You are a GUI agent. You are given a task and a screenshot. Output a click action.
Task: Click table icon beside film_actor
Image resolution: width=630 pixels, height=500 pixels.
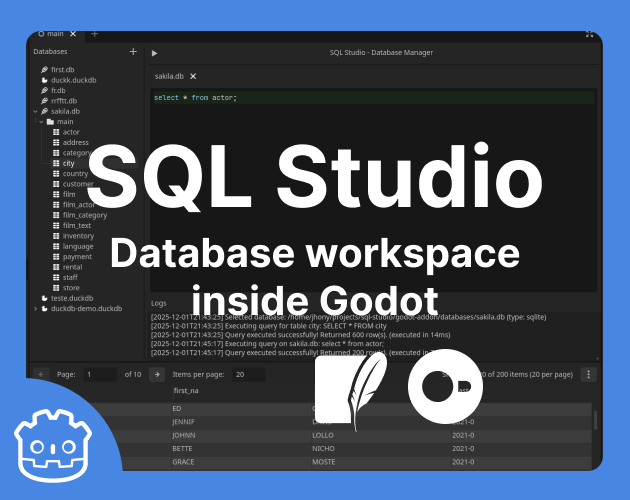point(56,205)
